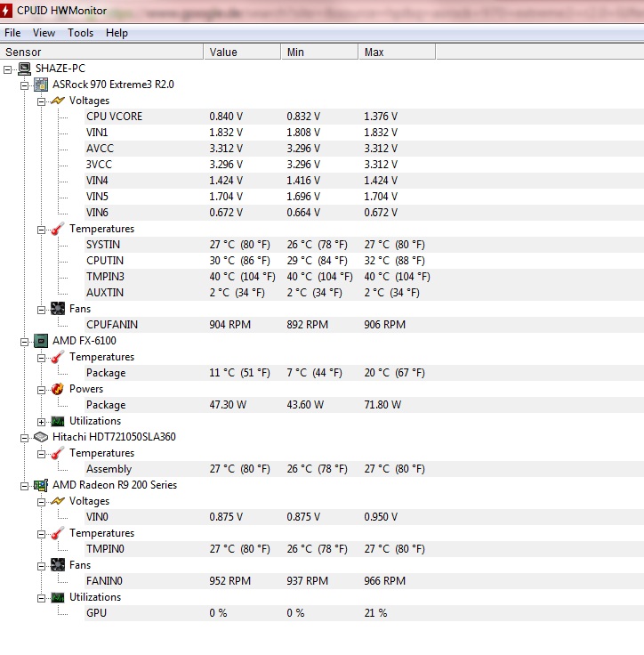644x655 pixels.
Task: Click the 47.30 W power value
Action: (x=228, y=405)
